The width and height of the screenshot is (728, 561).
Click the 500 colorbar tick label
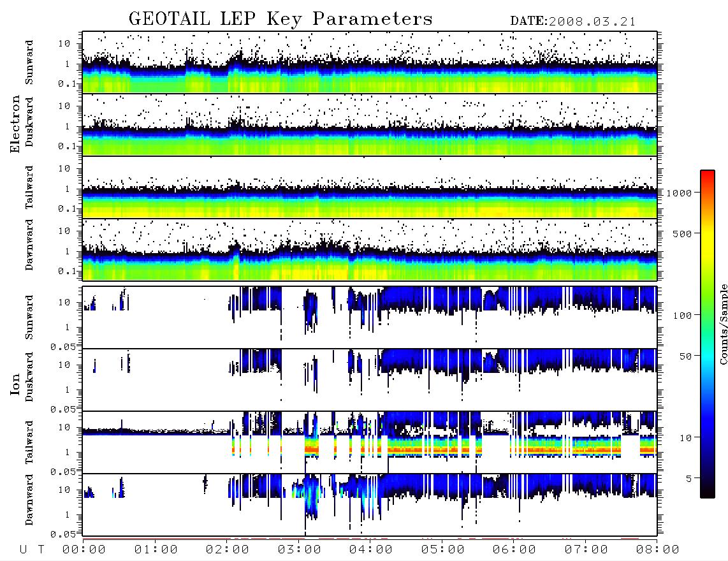click(682, 233)
